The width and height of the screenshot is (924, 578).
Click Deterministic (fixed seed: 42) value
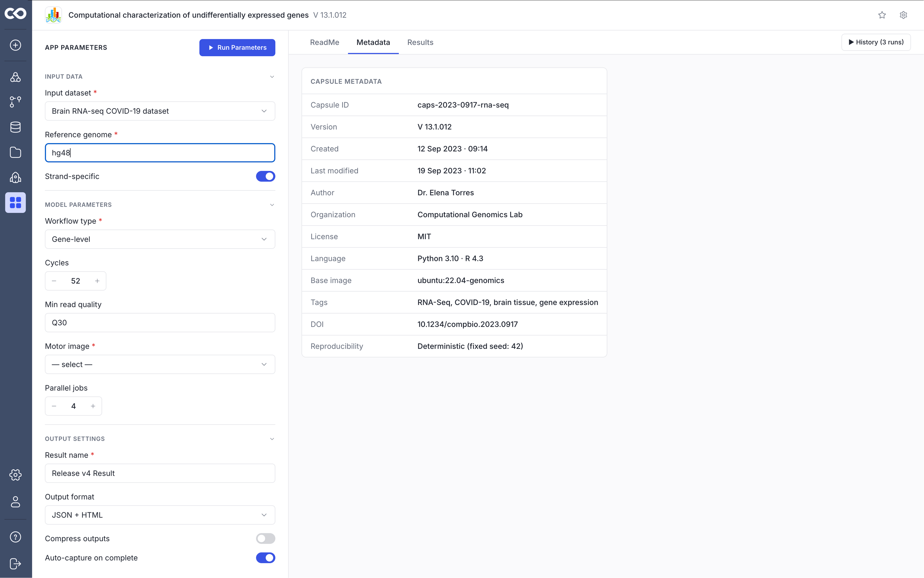click(x=470, y=346)
